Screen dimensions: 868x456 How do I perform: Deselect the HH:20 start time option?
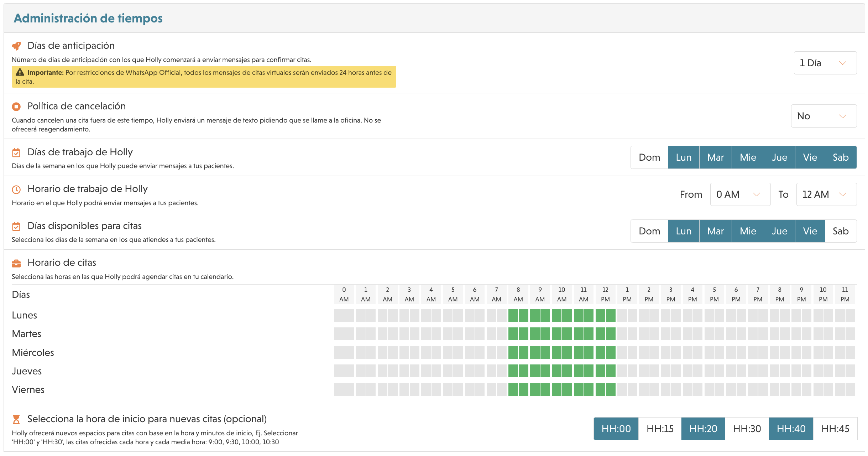coord(703,429)
